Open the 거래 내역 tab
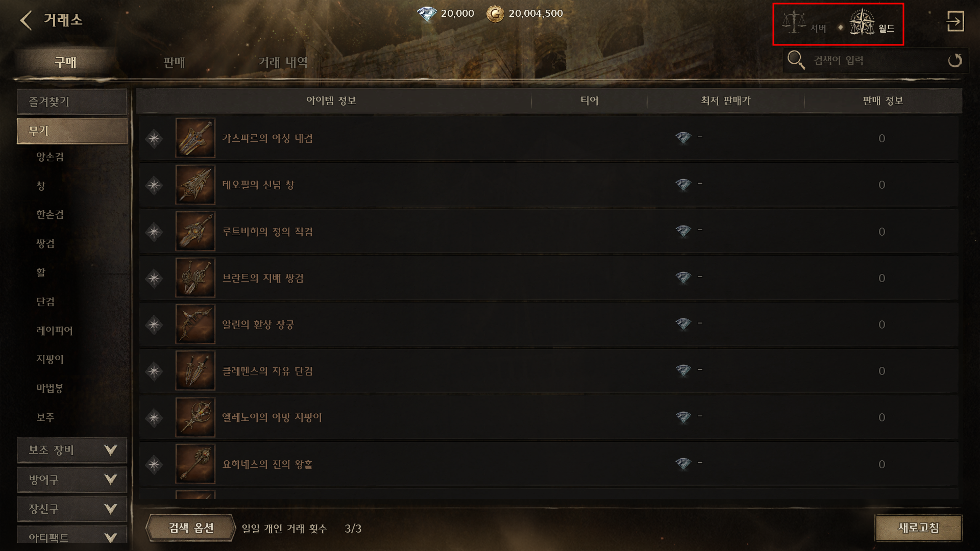This screenshot has width=980, height=551. tap(283, 62)
